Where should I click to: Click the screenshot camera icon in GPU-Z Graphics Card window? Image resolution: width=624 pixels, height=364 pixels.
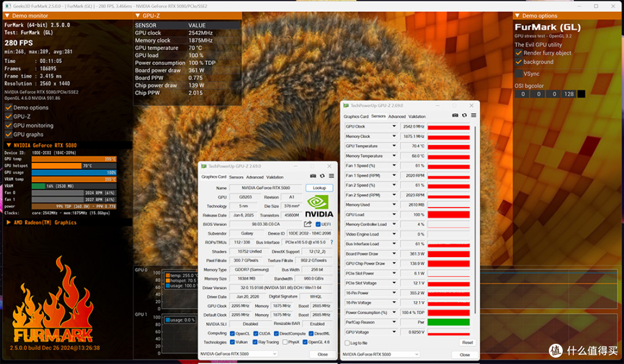313,176
